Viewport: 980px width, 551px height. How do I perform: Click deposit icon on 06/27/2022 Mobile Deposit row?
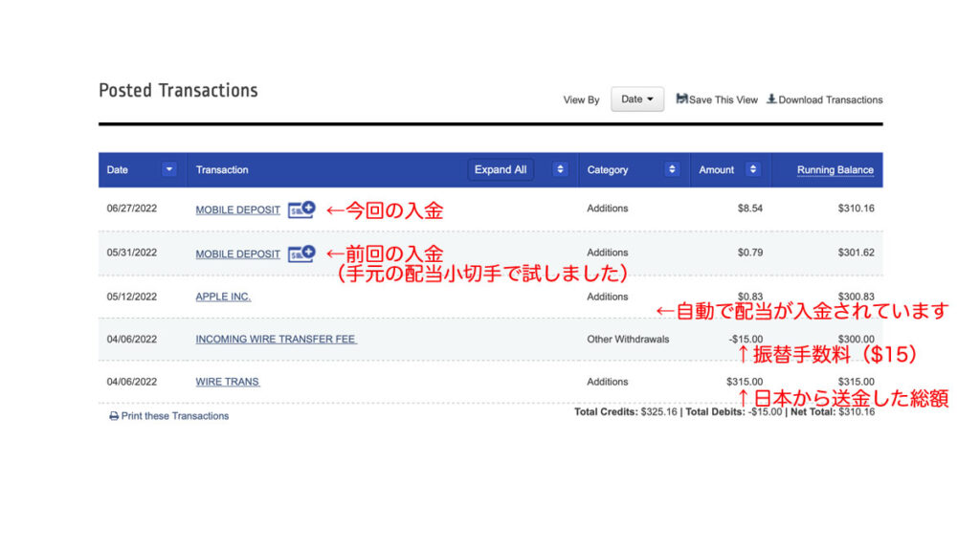[x=301, y=209]
